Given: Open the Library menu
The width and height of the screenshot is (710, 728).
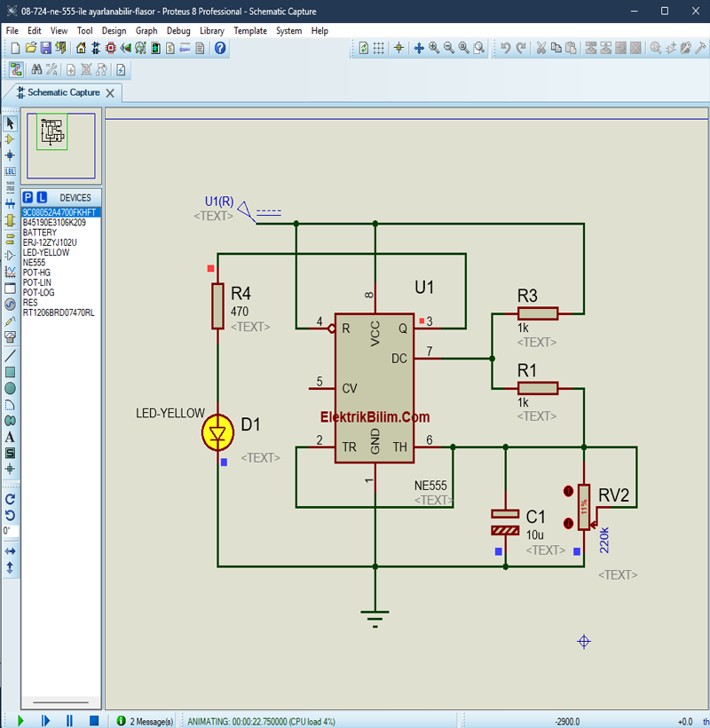Looking at the screenshot, I should point(212,30).
